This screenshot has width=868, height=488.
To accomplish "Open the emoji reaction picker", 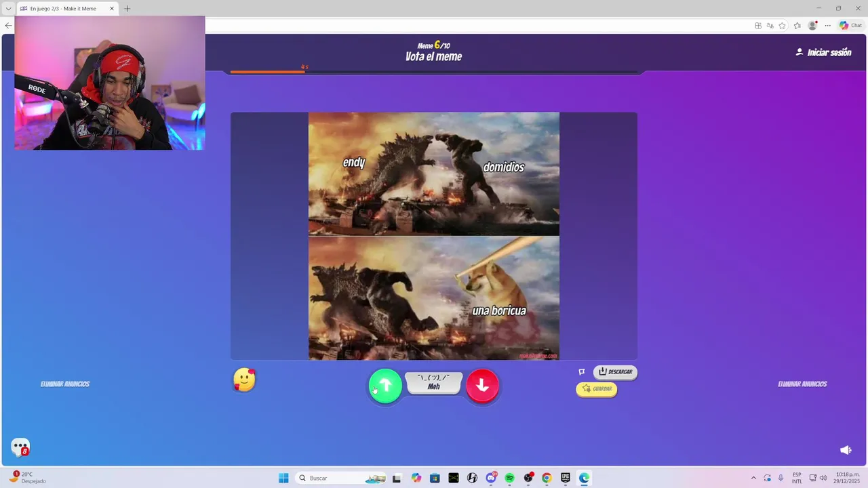I will pos(244,380).
